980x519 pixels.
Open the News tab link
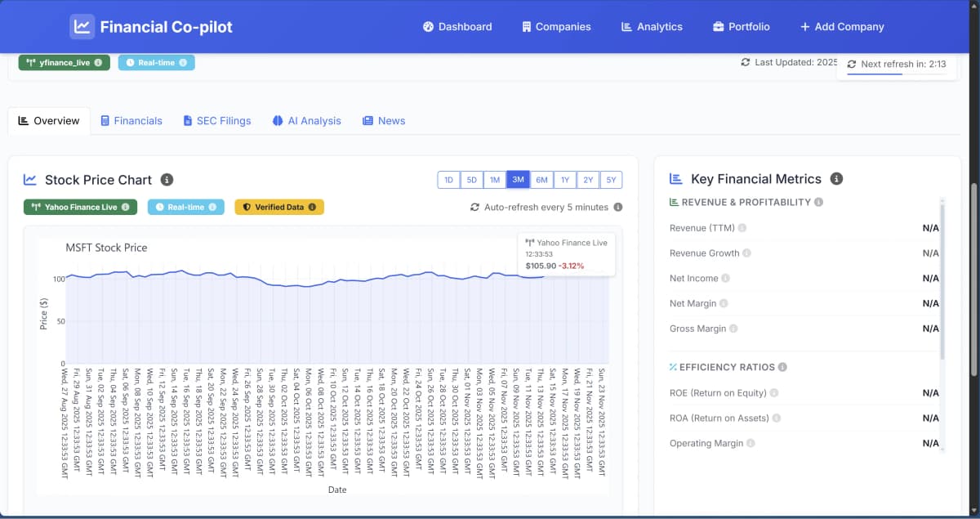point(384,120)
